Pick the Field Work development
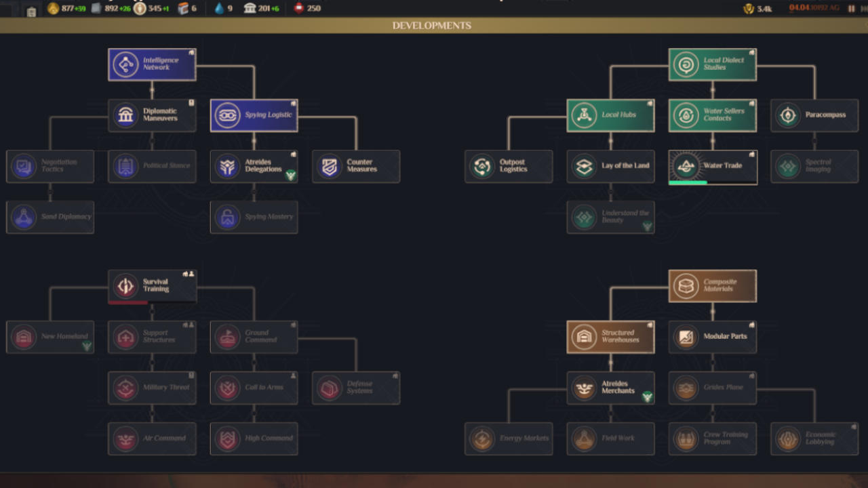This screenshot has height=488, width=868. [611, 439]
